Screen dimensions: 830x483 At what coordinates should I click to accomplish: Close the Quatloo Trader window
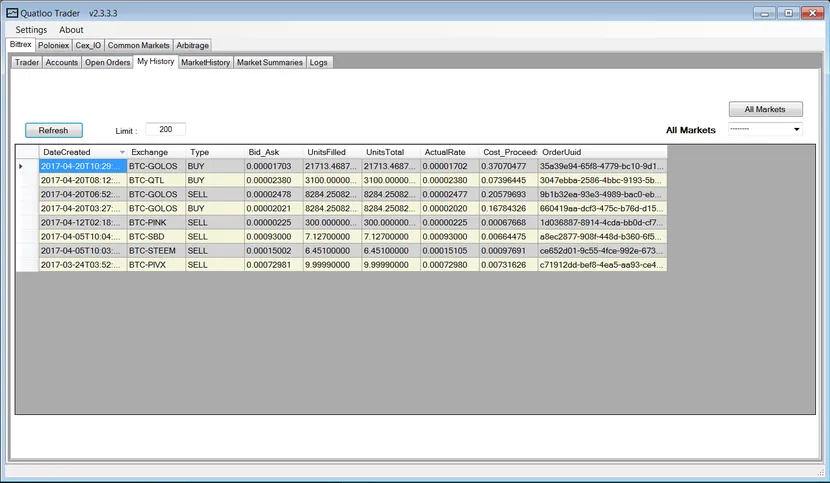point(813,13)
